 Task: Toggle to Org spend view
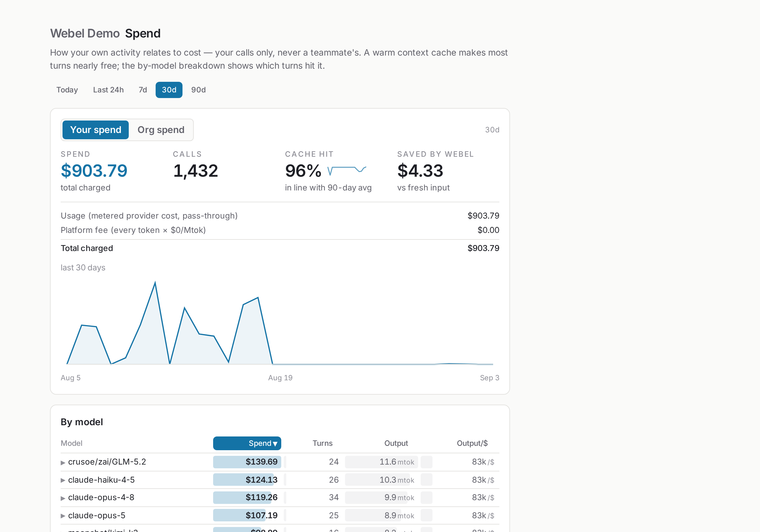tap(161, 130)
